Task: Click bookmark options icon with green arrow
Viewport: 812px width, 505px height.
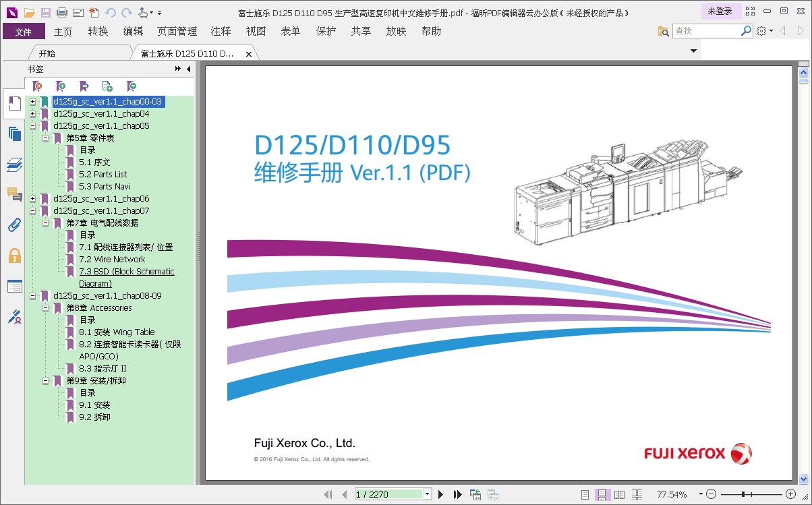Action: (132, 86)
